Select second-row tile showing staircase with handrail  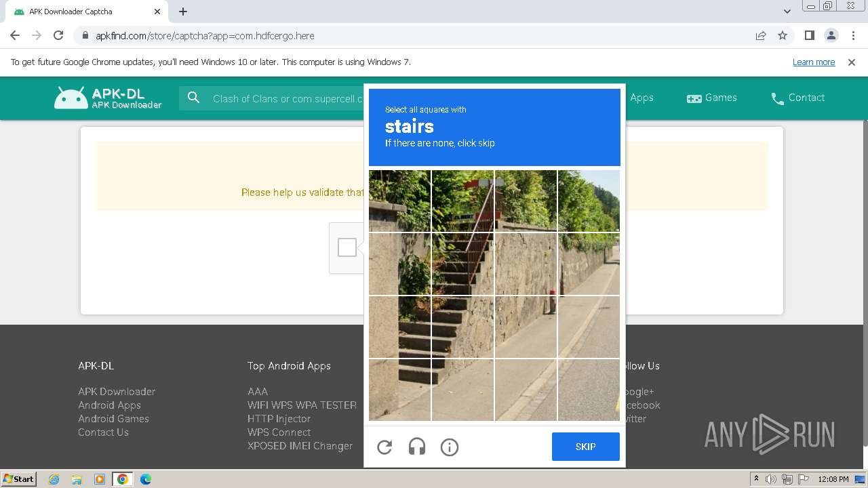(462, 264)
